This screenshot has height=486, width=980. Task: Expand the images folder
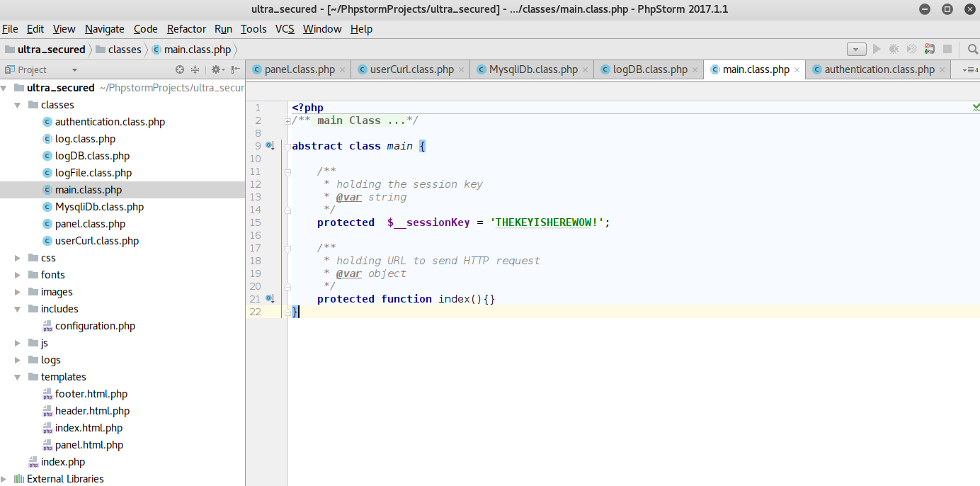click(x=18, y=292)
